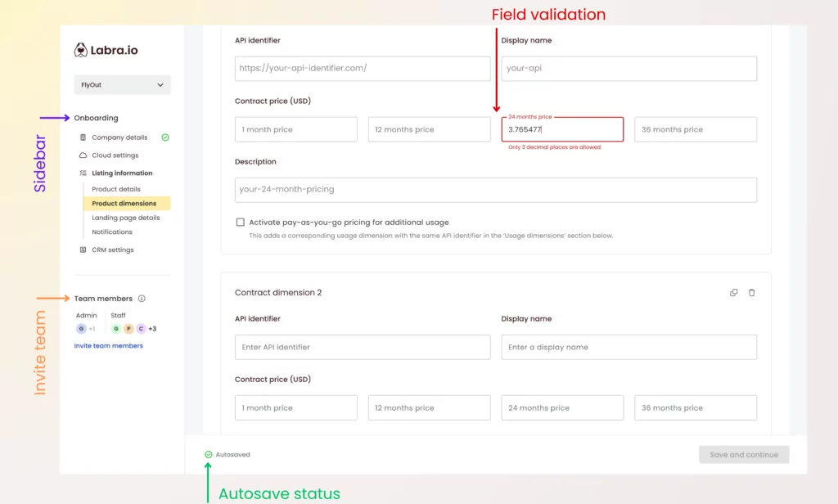Image resolution: width=838 pixels, height=504 pixels.
Task: Click the Listing information list icon
Action: 83,173
